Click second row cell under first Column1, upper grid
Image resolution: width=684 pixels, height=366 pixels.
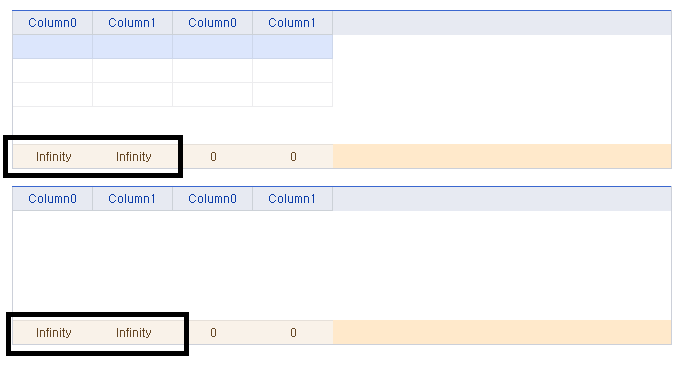click(132, 71)
